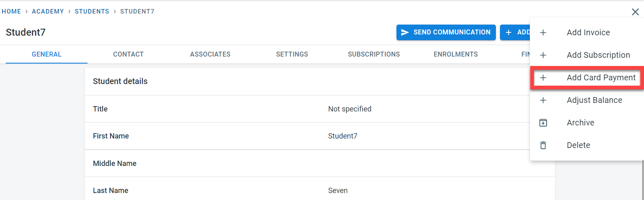Choose Adjust Balance from the menu
Viewport: 644px width, 200px height.
pyautogui.click(x=594, y=100)
